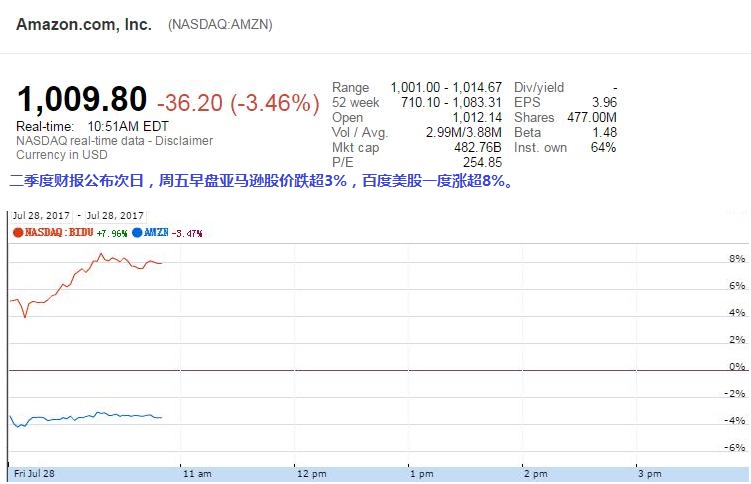The image size is (751, 484).
Task: Click the AMZN -3.47% change value
Action: pos(187,234)
